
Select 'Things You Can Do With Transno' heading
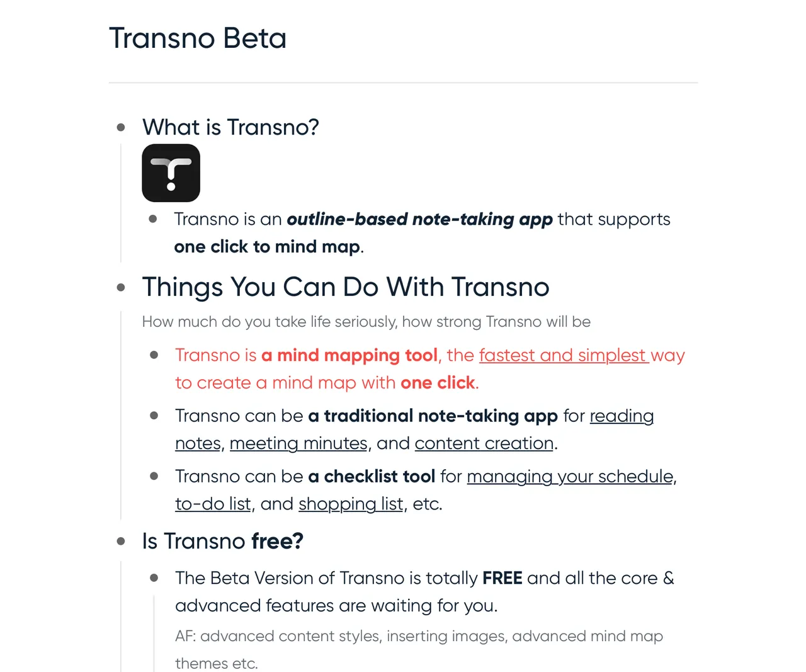click(x=346, y=287)
